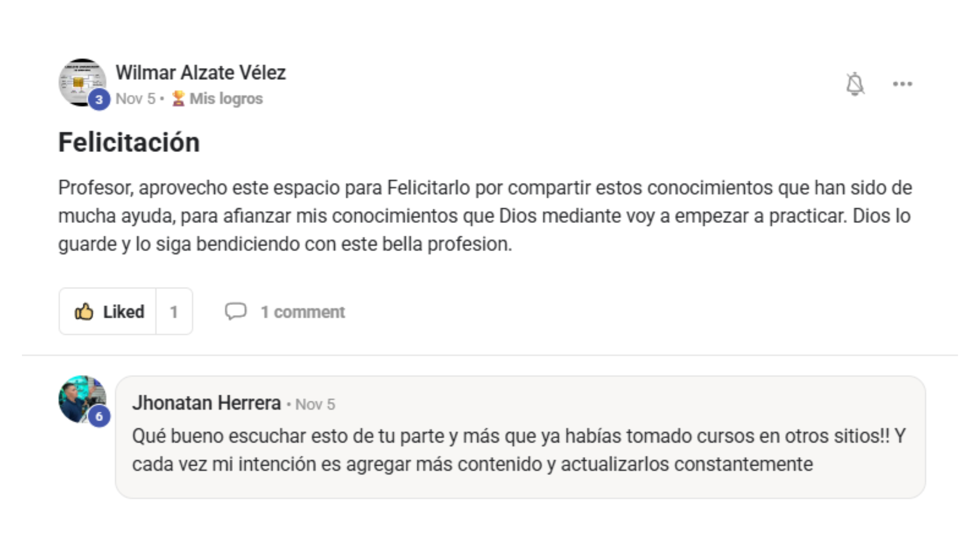Click the trophy icon next to Mis logros

click(178, 98)
